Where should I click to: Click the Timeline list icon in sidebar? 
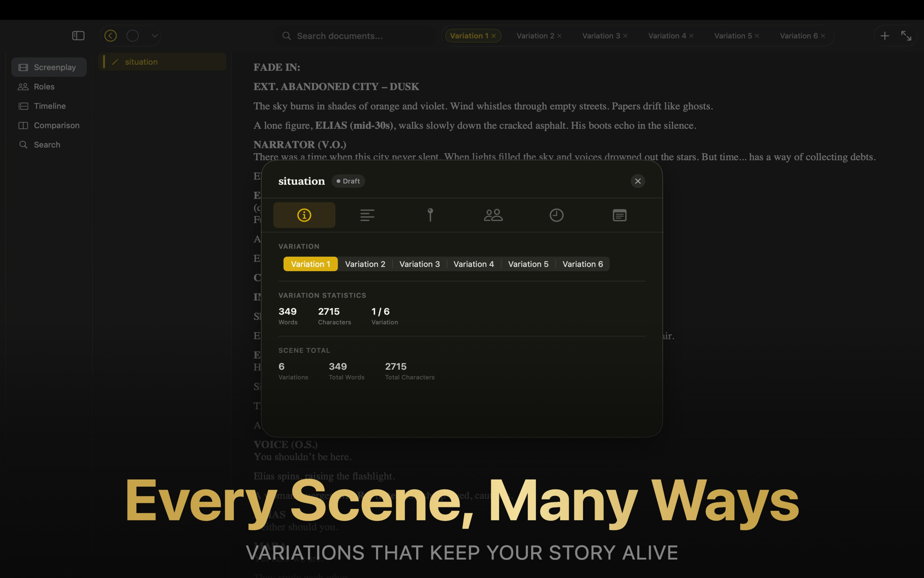click(23, 106)
